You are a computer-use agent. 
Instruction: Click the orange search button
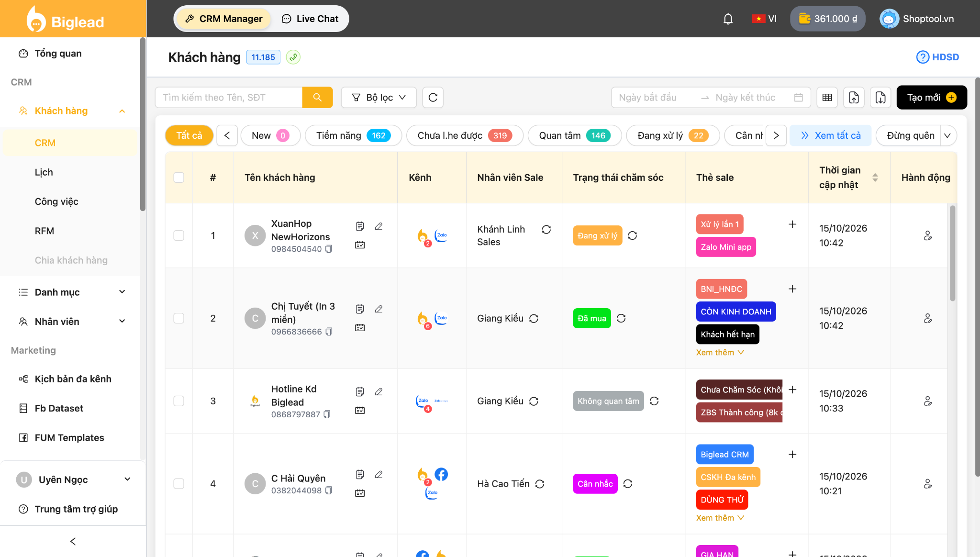point(317,97)
